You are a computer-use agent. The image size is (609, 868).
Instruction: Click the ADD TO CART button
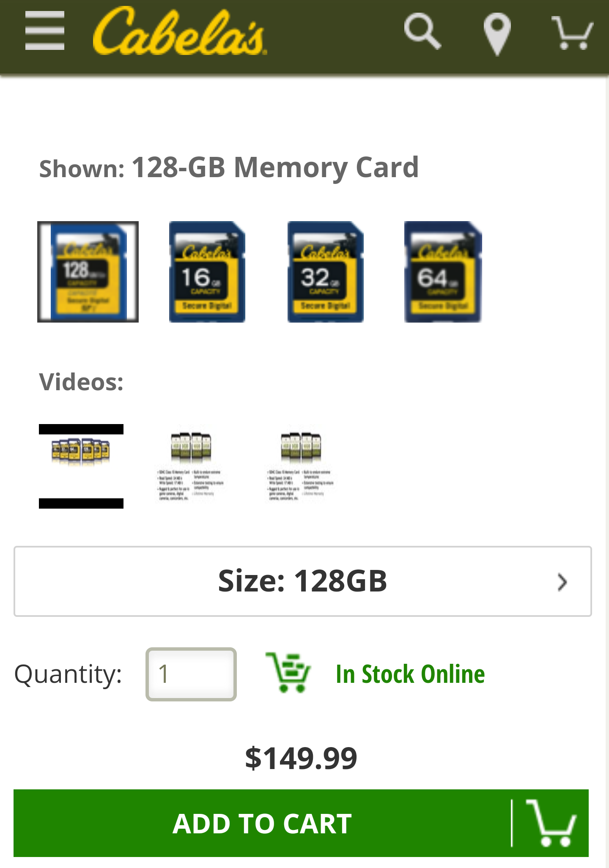click(301, 823)
